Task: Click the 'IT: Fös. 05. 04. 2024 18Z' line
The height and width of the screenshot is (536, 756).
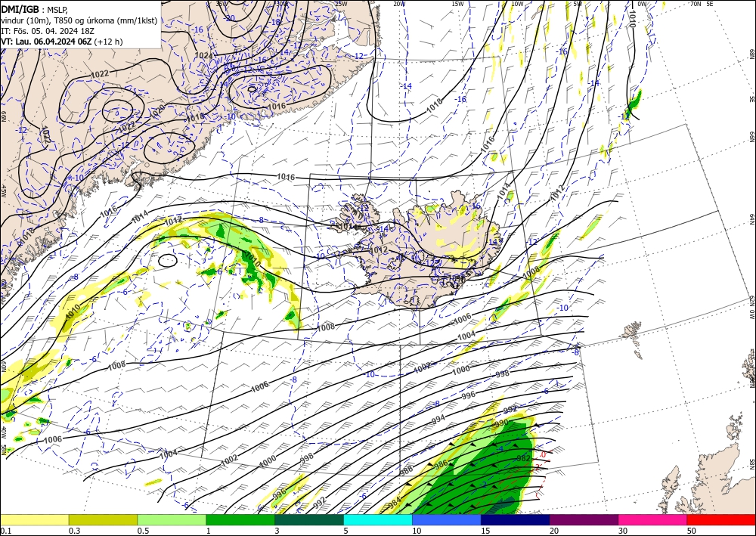Action: pos(48,31)
